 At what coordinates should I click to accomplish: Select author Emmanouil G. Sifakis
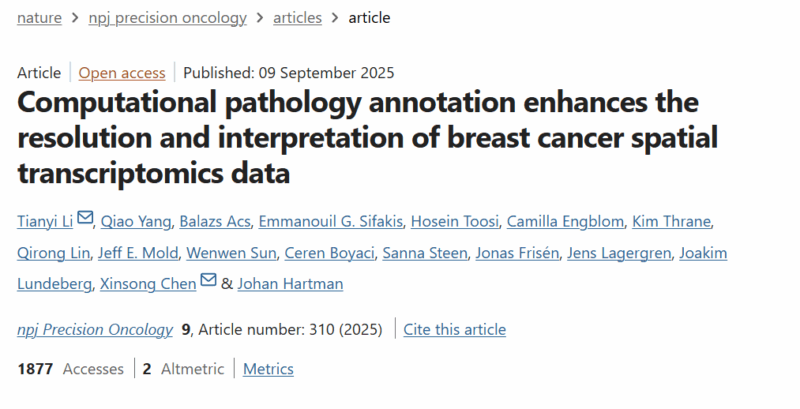pos(331,221)
